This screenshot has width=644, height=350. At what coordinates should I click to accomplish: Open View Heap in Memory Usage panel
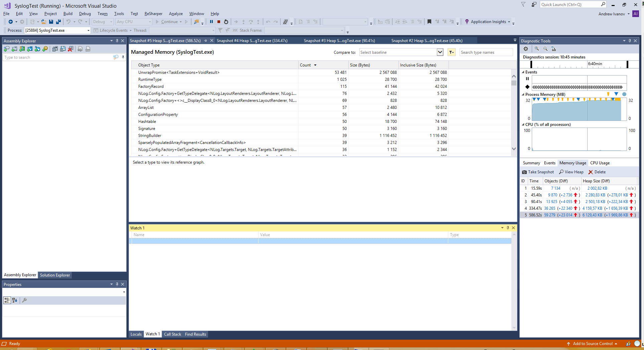point(571,172)
